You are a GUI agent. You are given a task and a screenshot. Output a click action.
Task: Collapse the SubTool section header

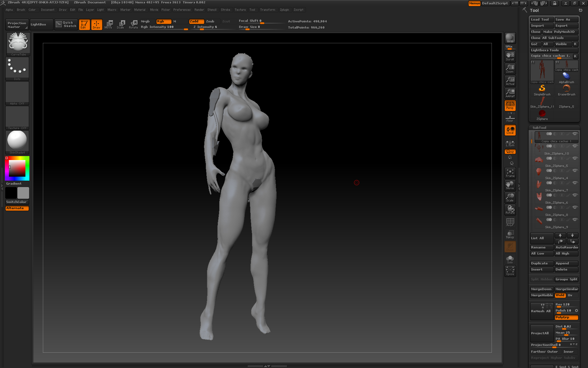point(539,128)
